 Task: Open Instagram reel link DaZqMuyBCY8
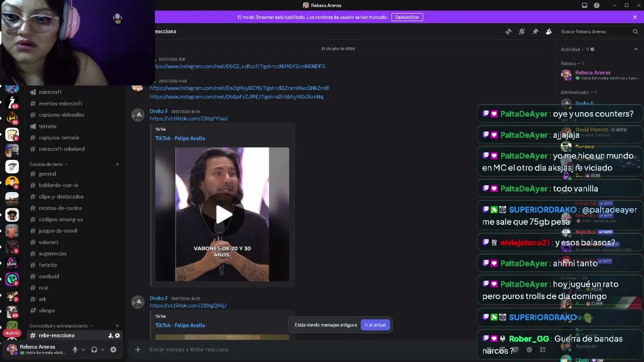coord(239,88)
